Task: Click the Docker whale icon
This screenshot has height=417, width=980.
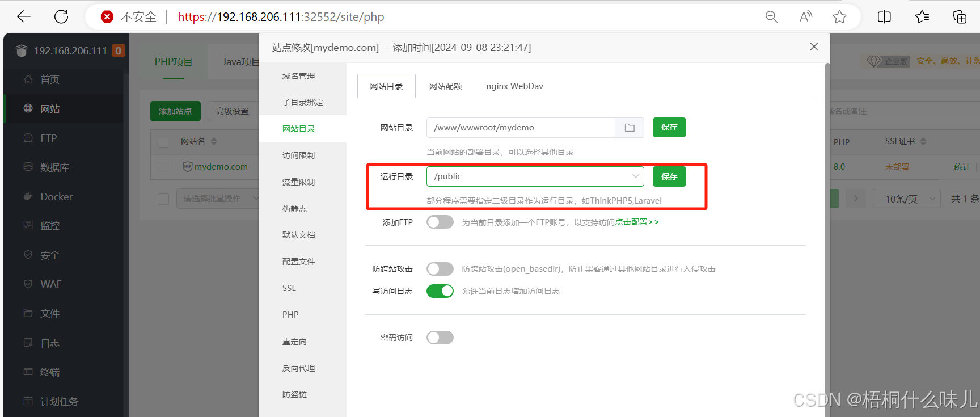Action: click(28, 196)
